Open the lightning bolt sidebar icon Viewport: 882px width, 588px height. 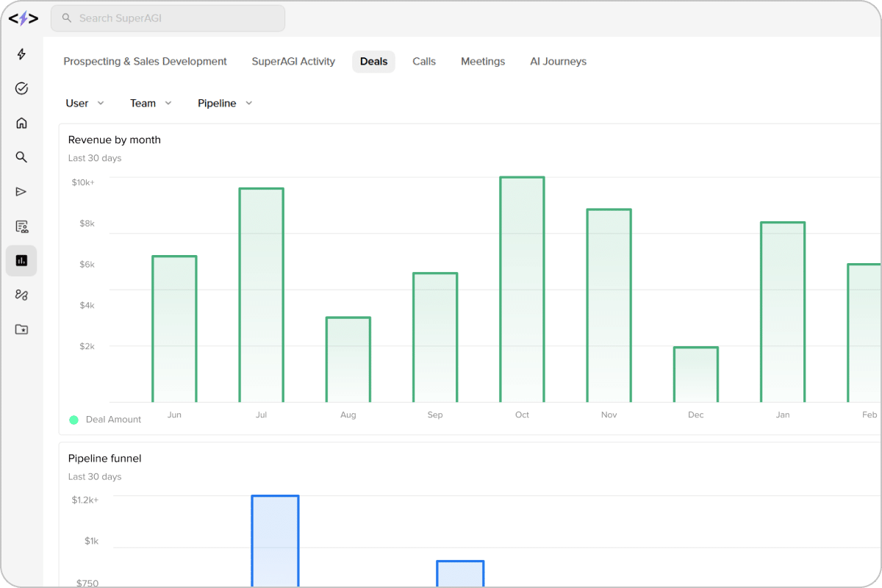[x=21, y=54]
